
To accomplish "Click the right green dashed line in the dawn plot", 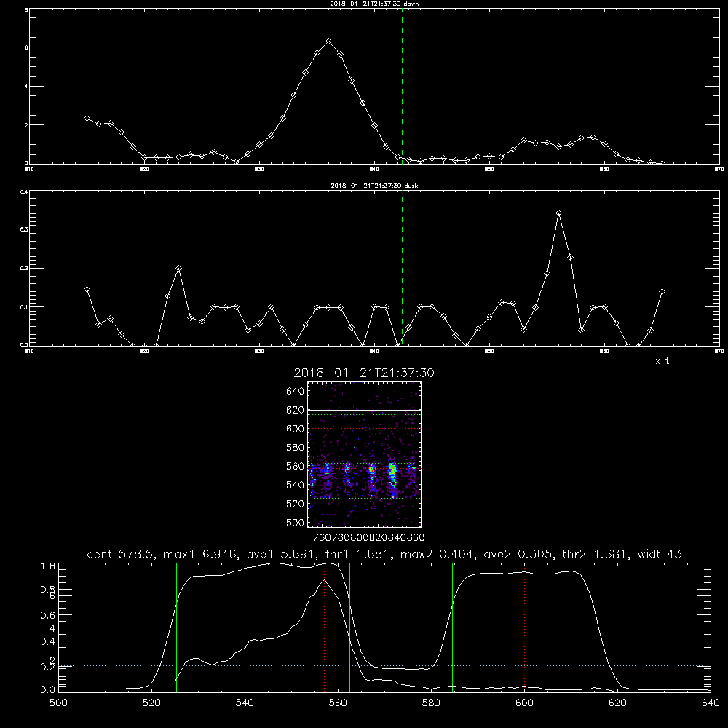I will tap(402, 87).
